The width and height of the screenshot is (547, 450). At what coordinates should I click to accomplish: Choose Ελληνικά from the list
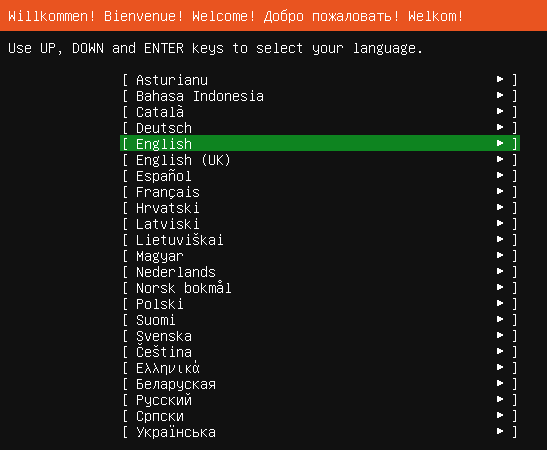(320, 368)
